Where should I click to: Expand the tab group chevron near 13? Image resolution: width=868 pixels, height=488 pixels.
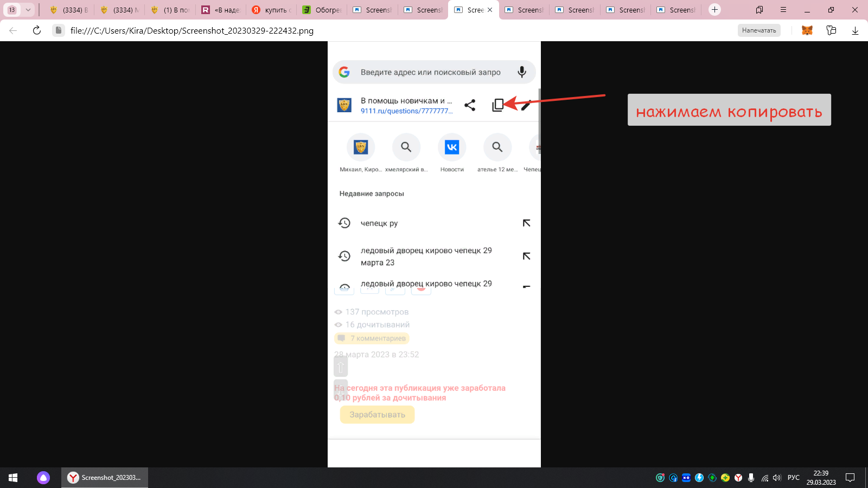pos(28,10)
